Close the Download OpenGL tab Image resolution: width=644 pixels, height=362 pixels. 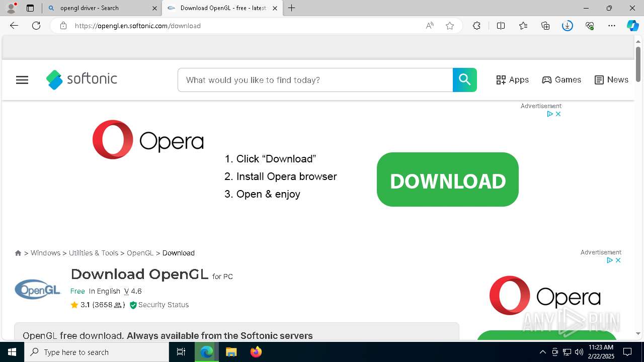point(275,8)
